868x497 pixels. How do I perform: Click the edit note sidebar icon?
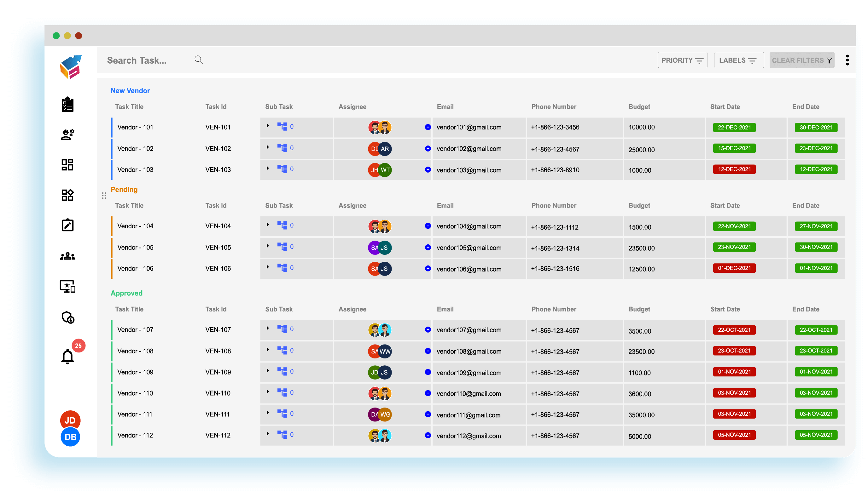[67, 225]
